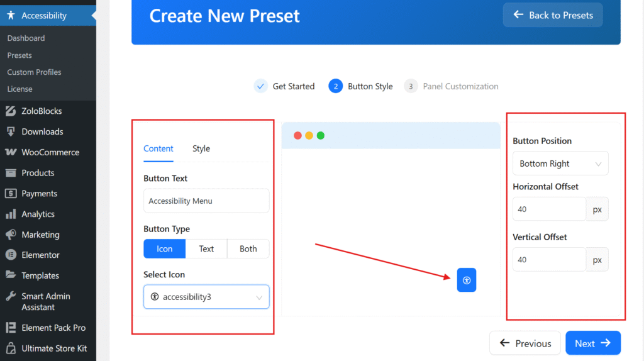
Task: Open the Button Position dropdown
Action: pyautogui.click(x=560, y=164)
